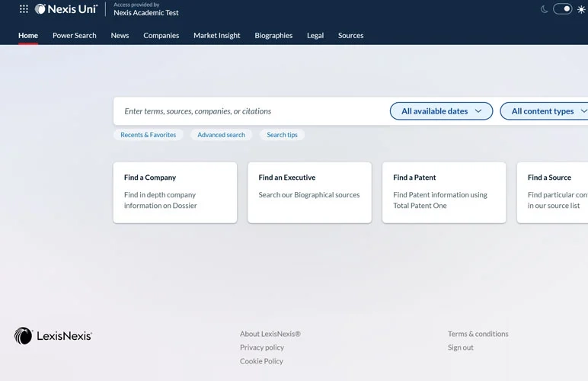The image size is (588, 381).
Task: Open the Cookie Policy link
Action: 261,361
